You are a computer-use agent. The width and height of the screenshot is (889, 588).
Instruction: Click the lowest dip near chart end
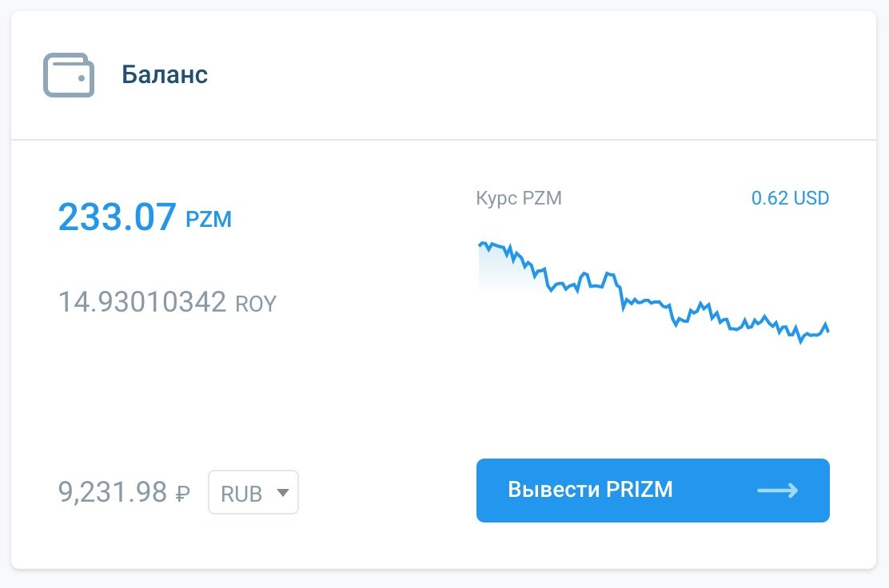(x=800, y=341)
